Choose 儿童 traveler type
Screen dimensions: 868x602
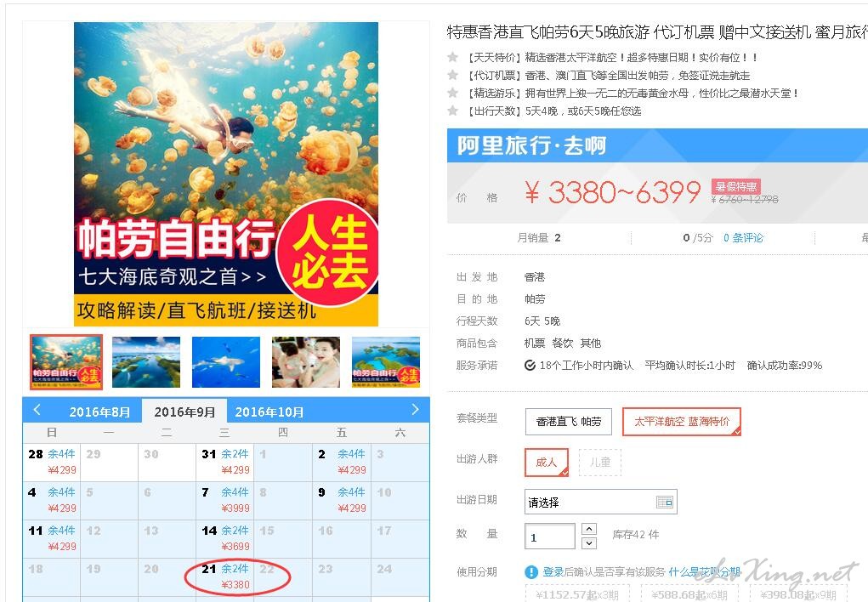click(x=600, y=463)
